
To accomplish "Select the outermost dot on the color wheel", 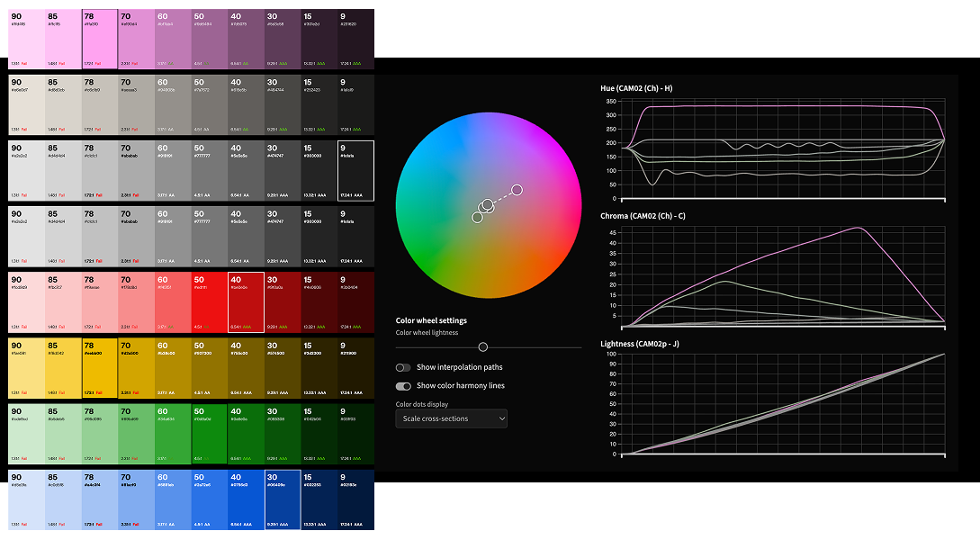I will [517, 190].
